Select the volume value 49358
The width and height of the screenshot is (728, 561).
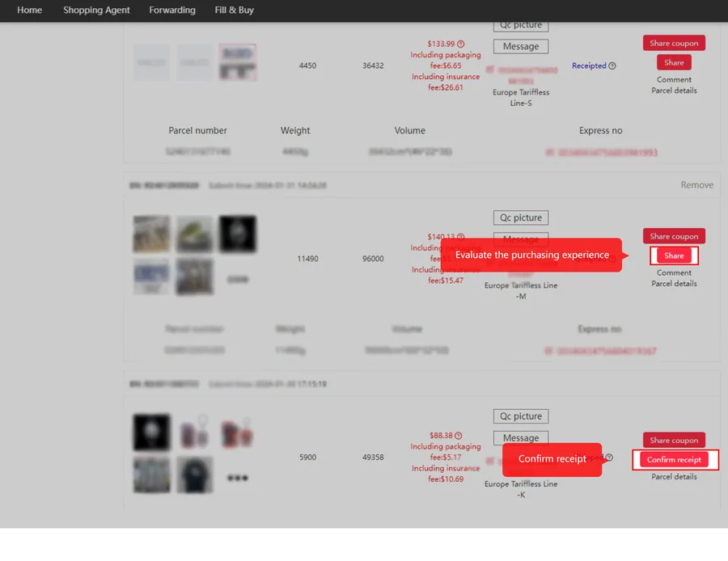pyautogui.click(x=373, y=458)
